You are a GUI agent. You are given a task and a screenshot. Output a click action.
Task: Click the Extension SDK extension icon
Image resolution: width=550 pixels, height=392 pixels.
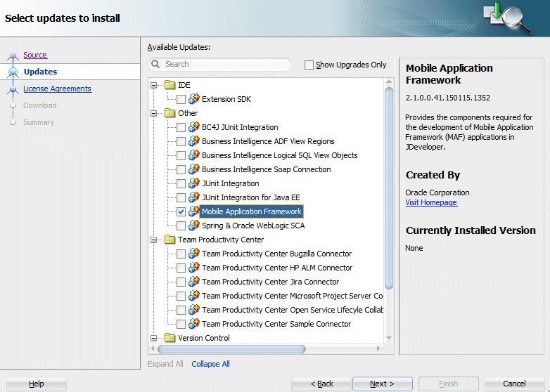pyautogui.click(x=194, y=99)
